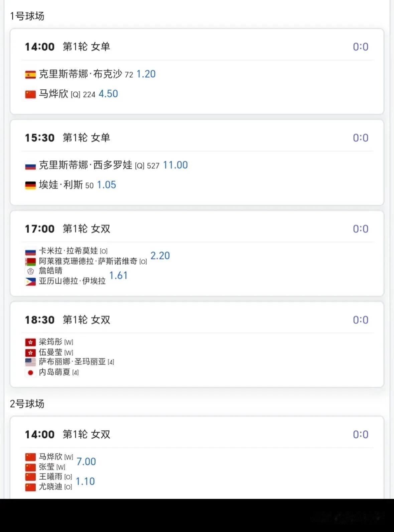Image resolution: width=394 pixels, height=532 pixels.
Task: Pick the 11.00 odds for 西多罗娃
Action: point(175,165)
